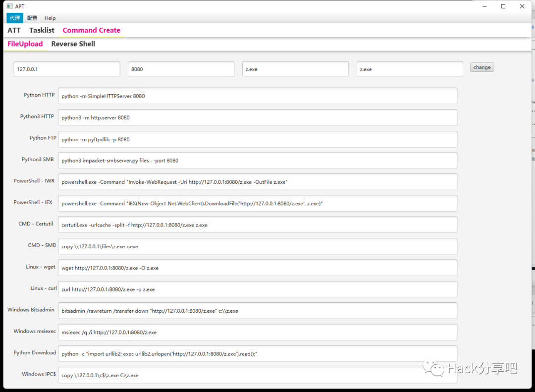Click the Linux - curl label
The width and height of the screenshot is (535, 392).
[x=44, y=288]
